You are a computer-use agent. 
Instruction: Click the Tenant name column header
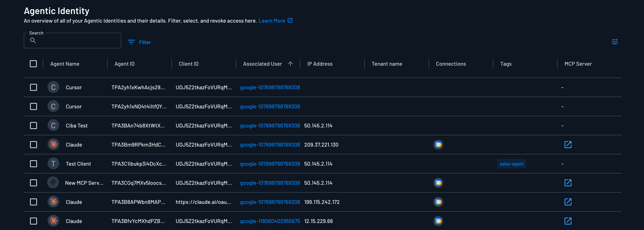(386, 64)
